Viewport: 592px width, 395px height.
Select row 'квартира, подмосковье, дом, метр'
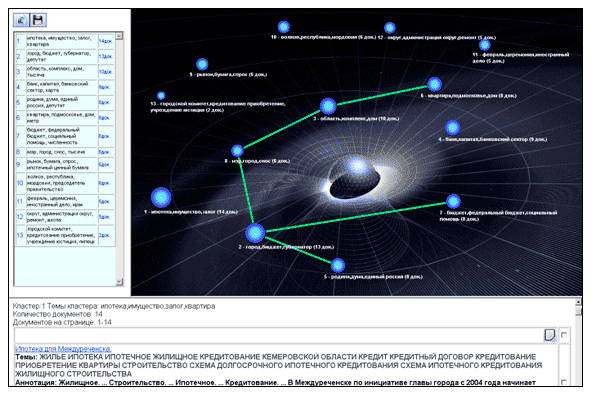click(65, 117)
